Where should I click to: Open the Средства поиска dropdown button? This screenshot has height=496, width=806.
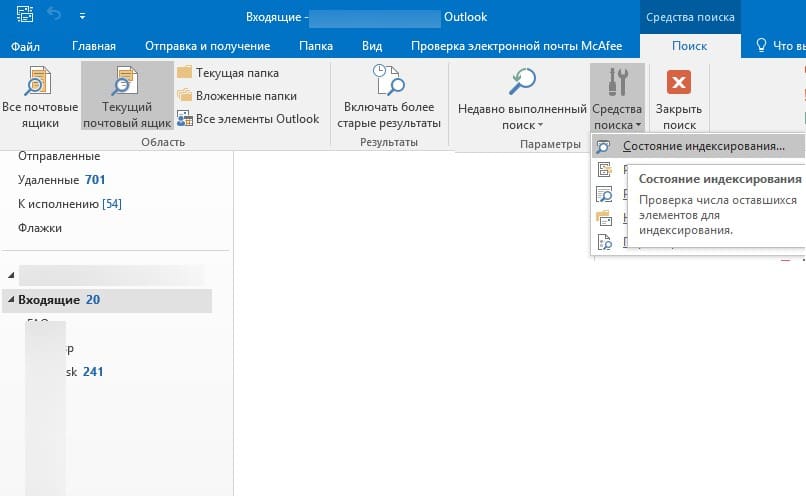coord(617,98)
